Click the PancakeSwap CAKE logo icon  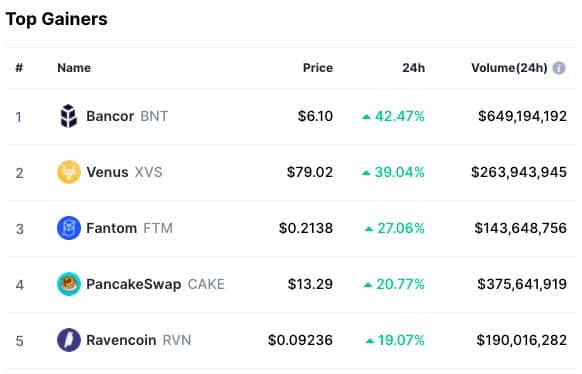(69, 284)
